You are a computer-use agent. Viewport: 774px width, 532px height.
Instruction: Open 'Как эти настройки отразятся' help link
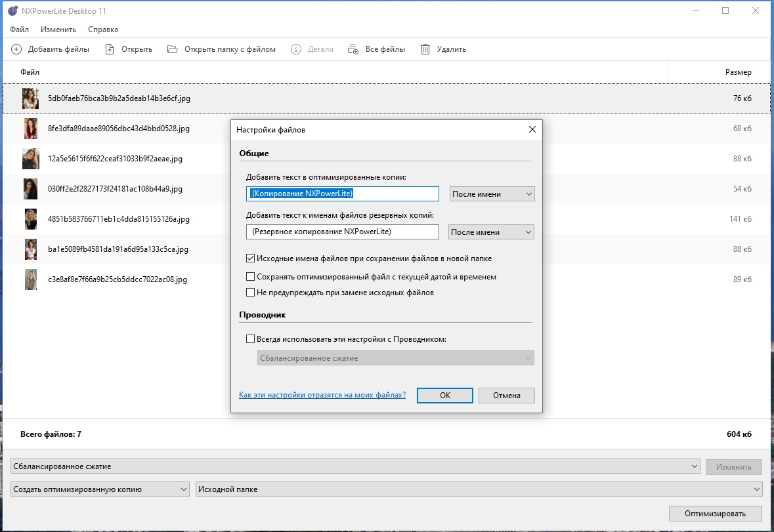click(x=322, y=395)
